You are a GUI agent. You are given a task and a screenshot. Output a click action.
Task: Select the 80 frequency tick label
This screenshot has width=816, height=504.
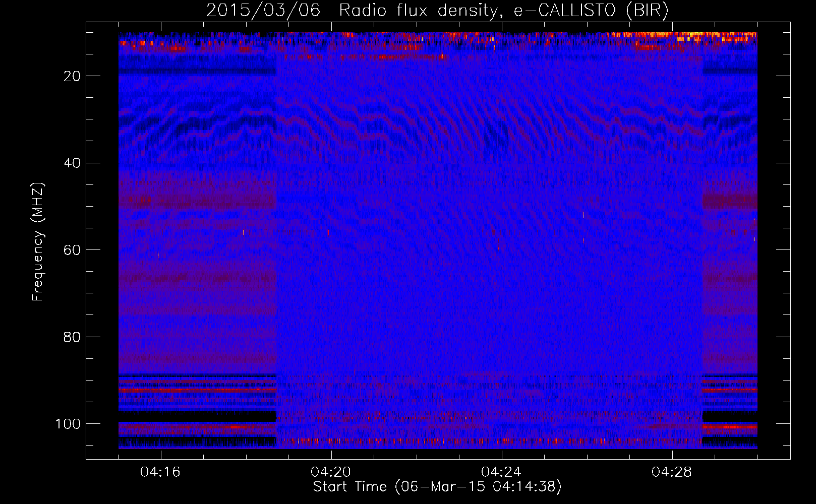[x=72, y=337]
